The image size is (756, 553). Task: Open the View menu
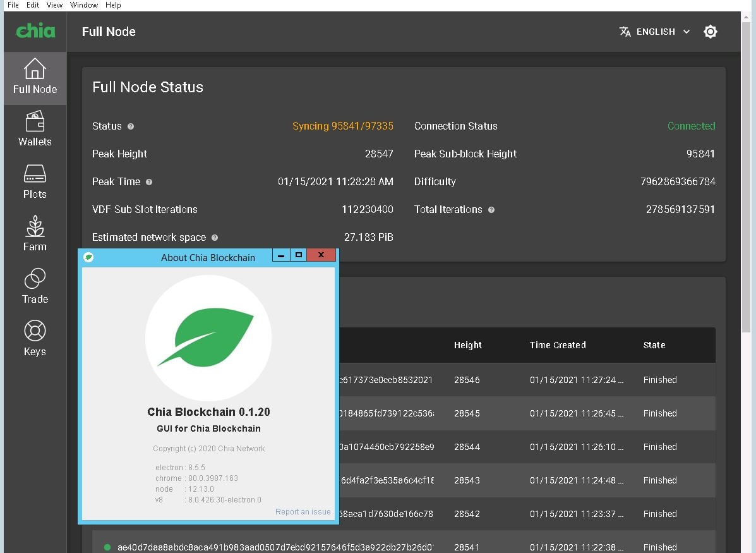54,5
